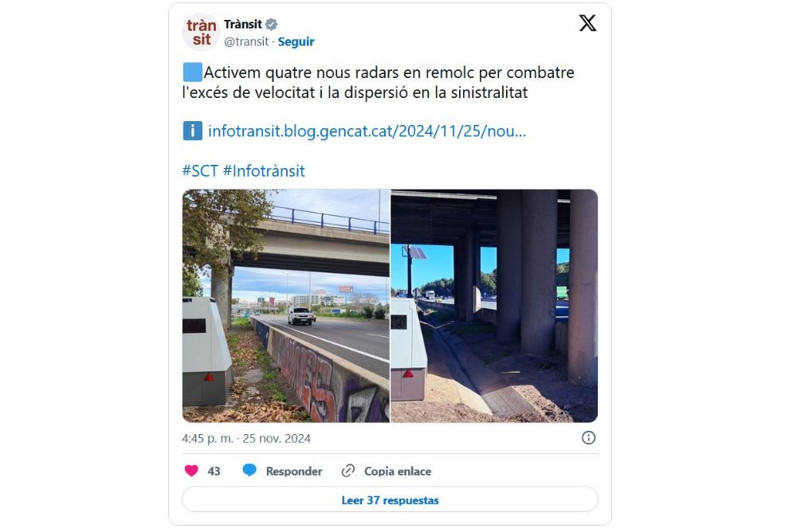
Task: Open the Trànsit account name
Action: pyautogui.click(x=243, y=24)
